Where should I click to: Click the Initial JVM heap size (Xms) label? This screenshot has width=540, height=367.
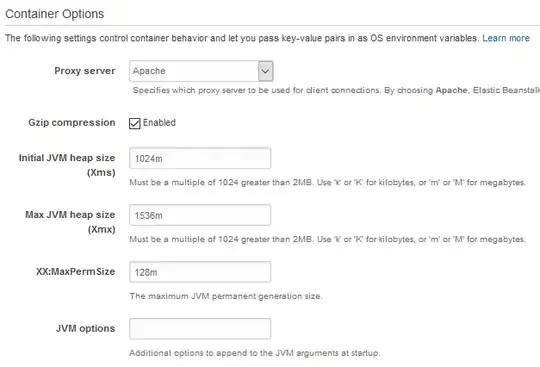pyautogui.click(x=67, y=165)
